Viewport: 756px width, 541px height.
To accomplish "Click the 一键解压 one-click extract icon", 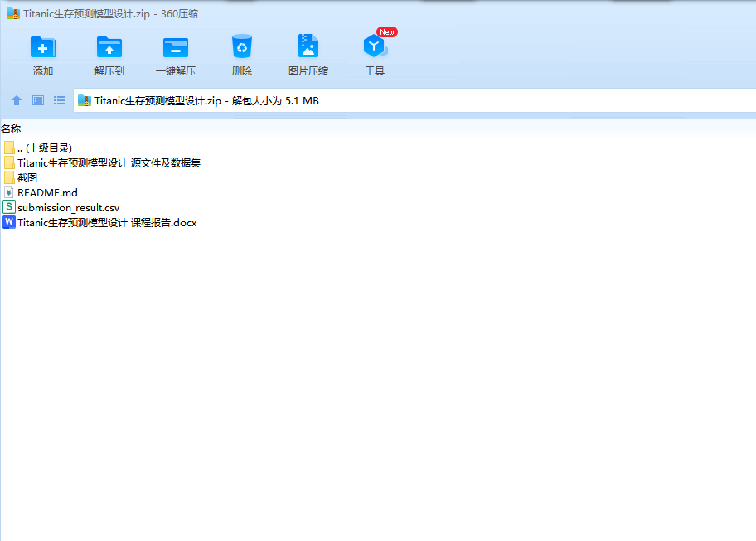I will tap(176, 47).
